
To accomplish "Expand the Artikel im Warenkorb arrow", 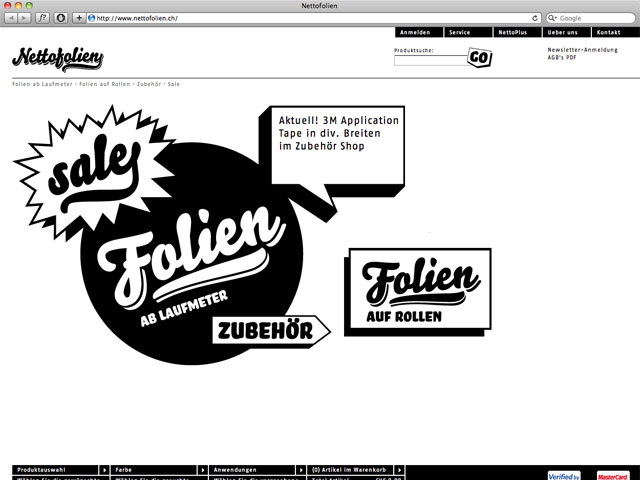I will (399, 470).
